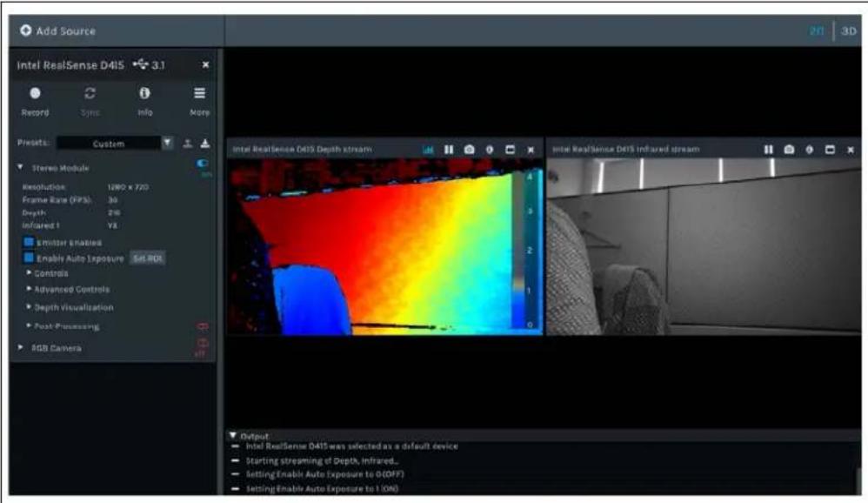Viewport: 868px width, 503px height.
Task: Start recording with the Record button
Action: pyautogui.click(x=35, y=93)
